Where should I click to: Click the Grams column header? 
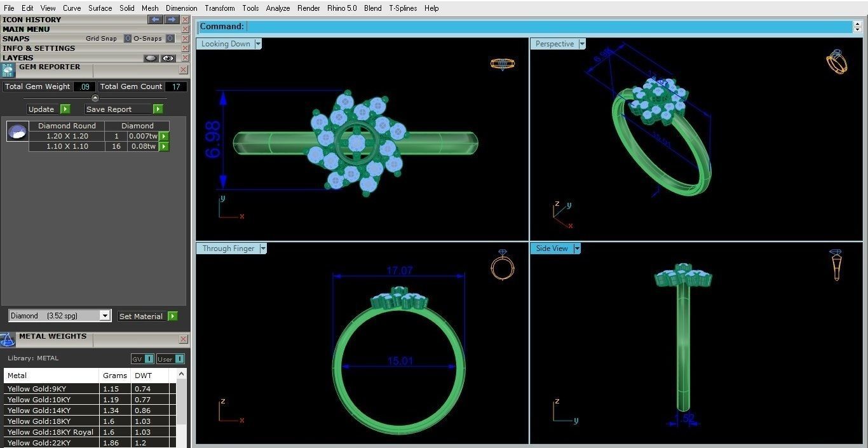click(x=115, y=376)
